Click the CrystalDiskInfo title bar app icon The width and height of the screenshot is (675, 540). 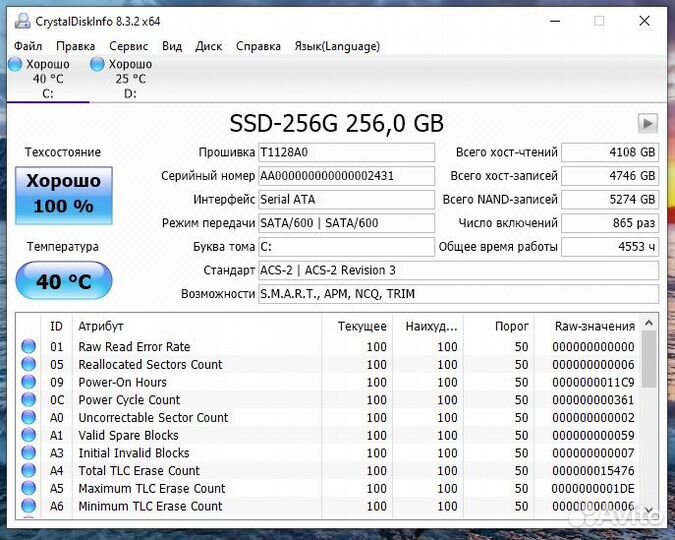22,21
